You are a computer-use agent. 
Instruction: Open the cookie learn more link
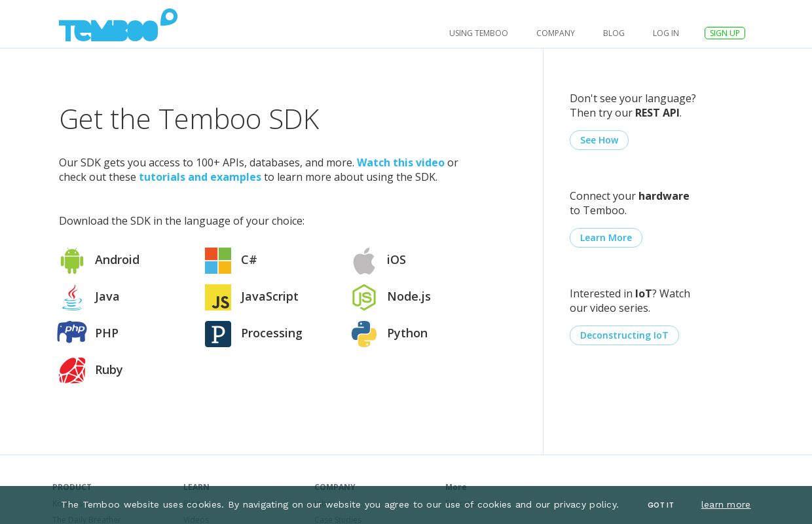[x=726, y=504]
